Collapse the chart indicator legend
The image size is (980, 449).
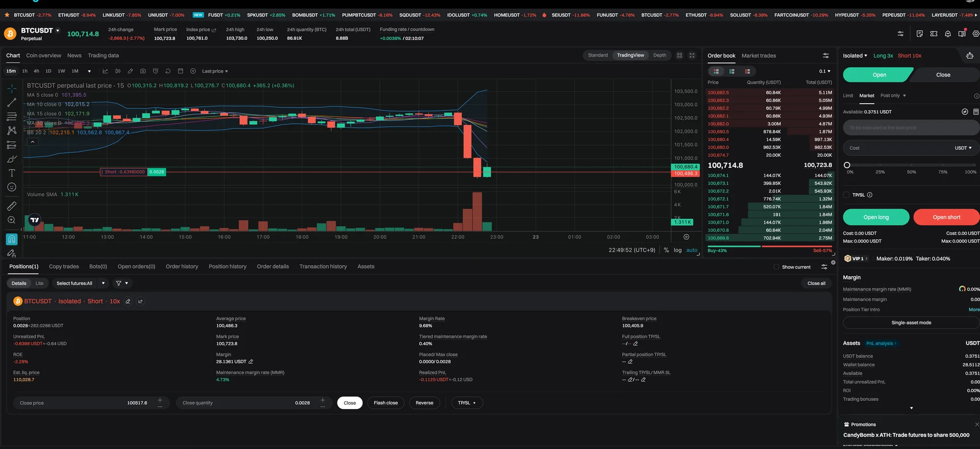tap(32, 142)
